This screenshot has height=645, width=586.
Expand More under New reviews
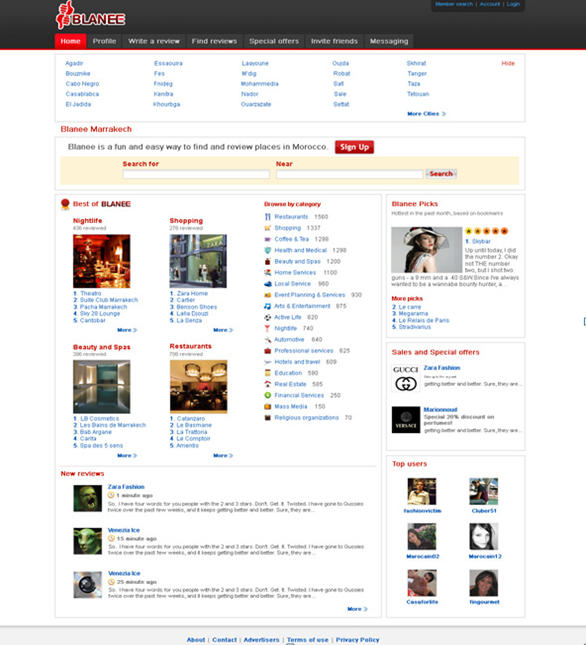click(x=357, y=609)
